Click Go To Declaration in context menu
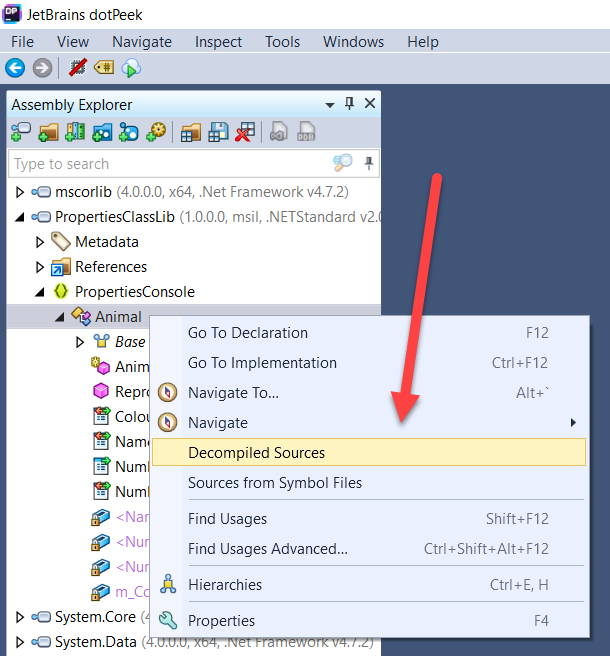 point(248,332)
